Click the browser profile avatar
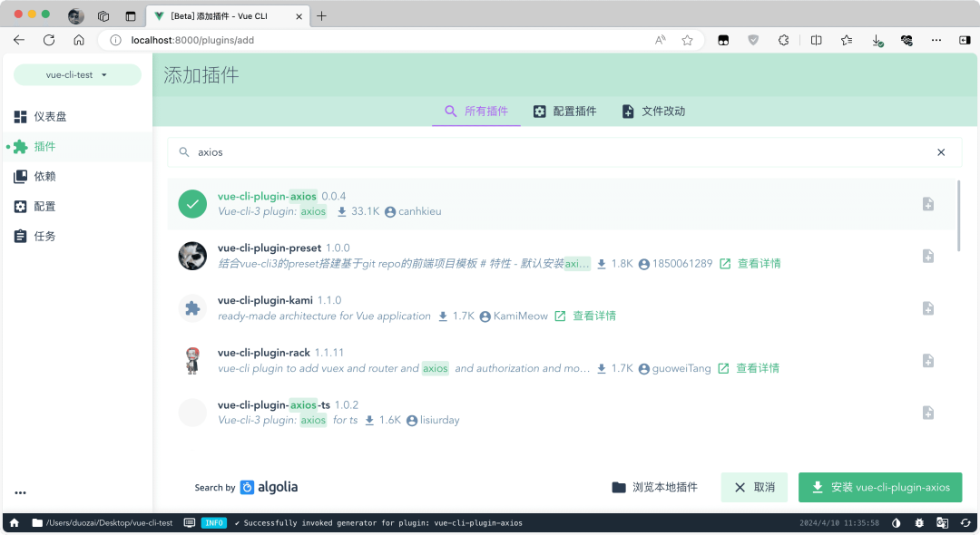 pos(76,16)
